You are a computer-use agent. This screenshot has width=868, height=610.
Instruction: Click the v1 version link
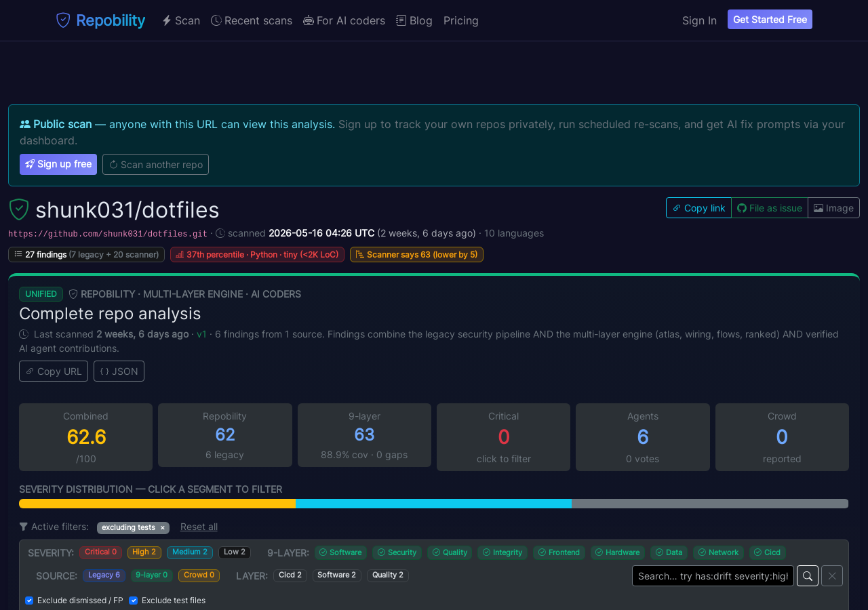(201, 334)
